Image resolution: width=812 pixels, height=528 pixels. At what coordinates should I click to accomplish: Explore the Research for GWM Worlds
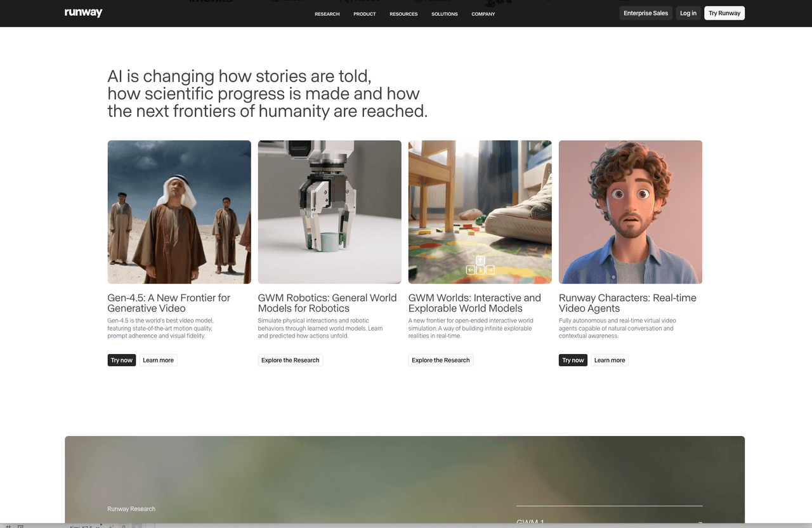click(x=440, y=360)
